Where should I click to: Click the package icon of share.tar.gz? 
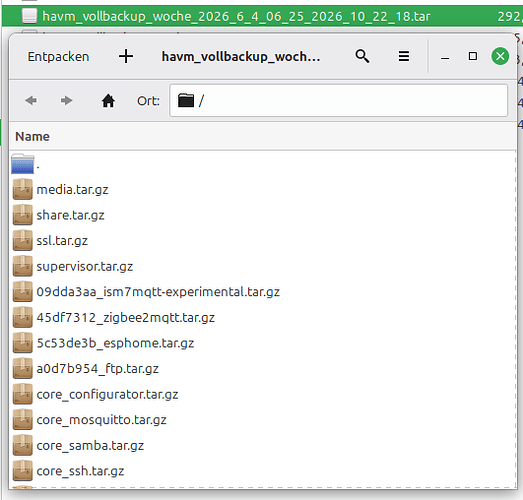coord(23,215)
